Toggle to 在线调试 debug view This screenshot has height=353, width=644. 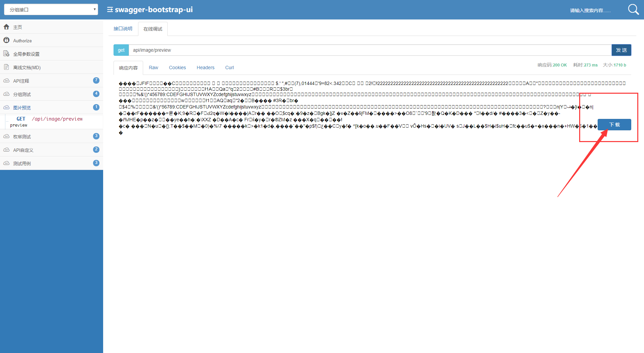[153, 29]
